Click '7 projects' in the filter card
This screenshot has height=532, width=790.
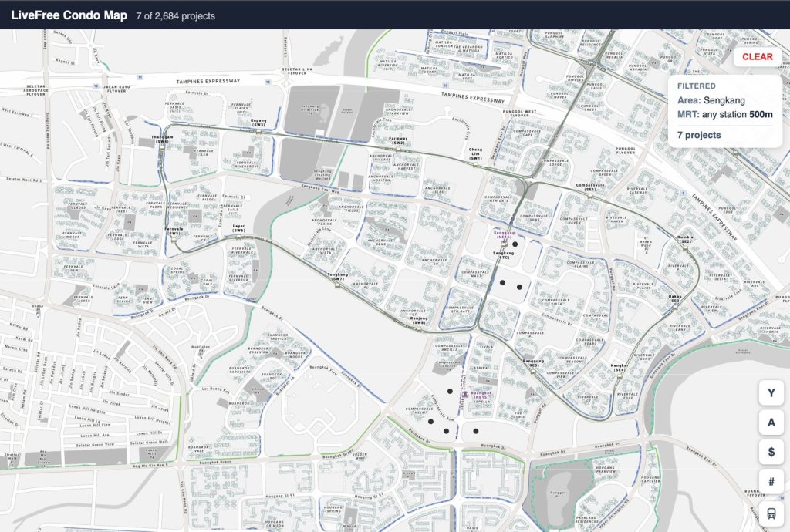click(x=699, y=135)
